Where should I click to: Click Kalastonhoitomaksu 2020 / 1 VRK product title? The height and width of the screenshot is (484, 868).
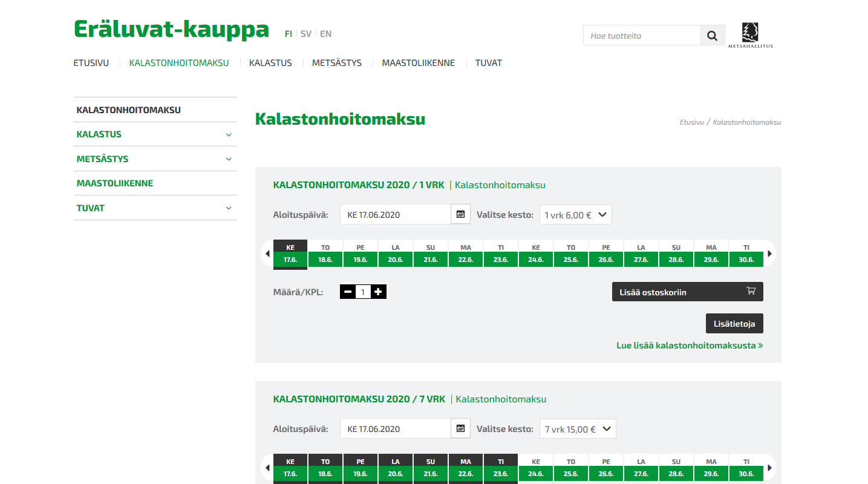[x=359, y=185]
